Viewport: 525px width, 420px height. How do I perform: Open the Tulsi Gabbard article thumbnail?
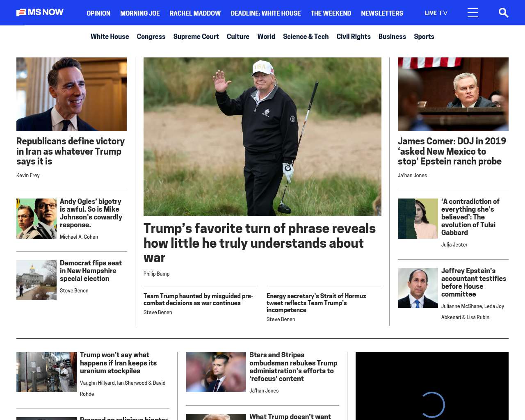click(x=418, y=219)
